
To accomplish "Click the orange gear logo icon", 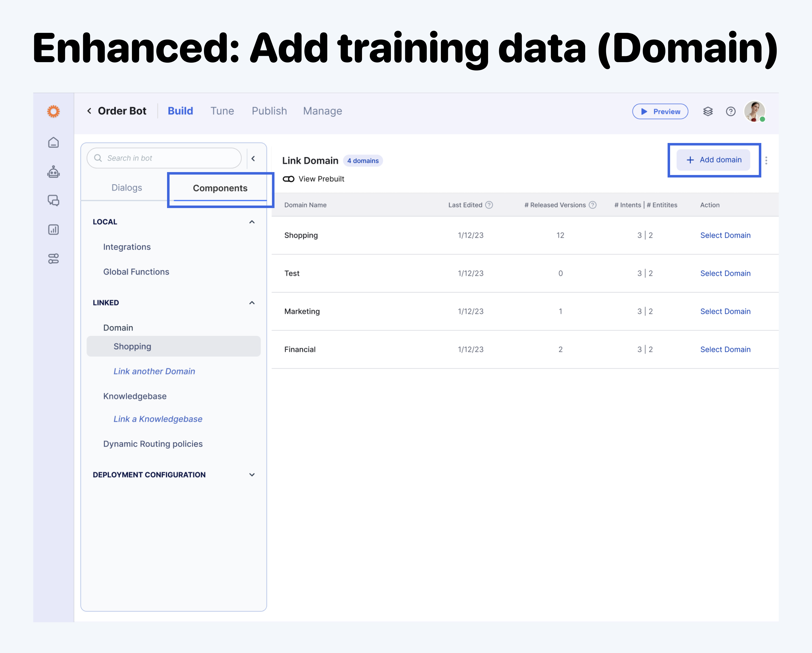I will (x=53, y=112).
